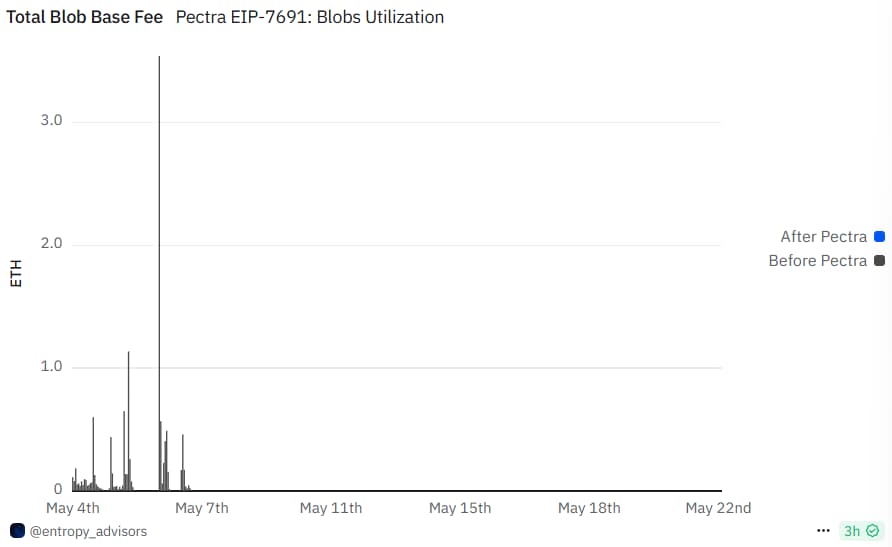Select the May 15th x-axis label
Viewport: 892px width, 547px height.
pos(460,508)
